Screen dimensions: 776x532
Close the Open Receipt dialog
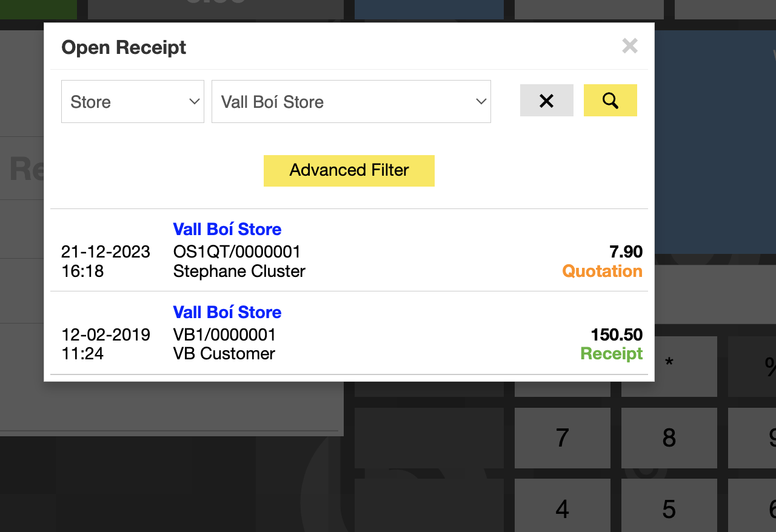[x=630, y=46]
